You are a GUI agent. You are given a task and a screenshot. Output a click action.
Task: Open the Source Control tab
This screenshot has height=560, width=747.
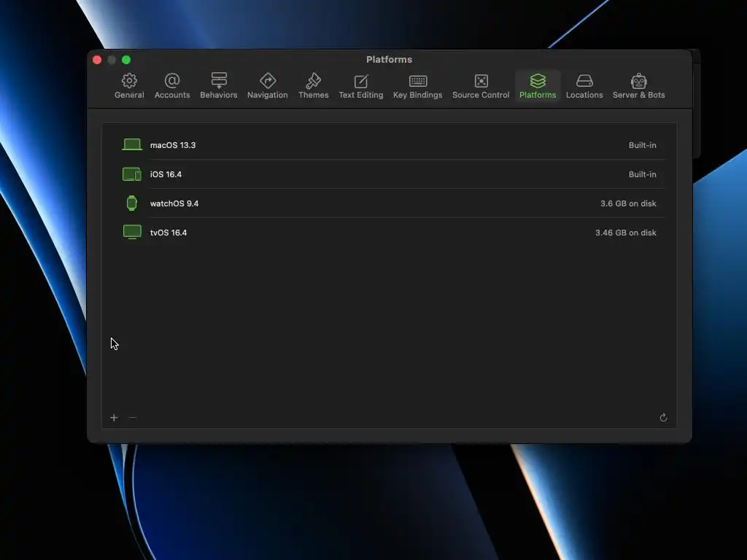tap(481, 86)
